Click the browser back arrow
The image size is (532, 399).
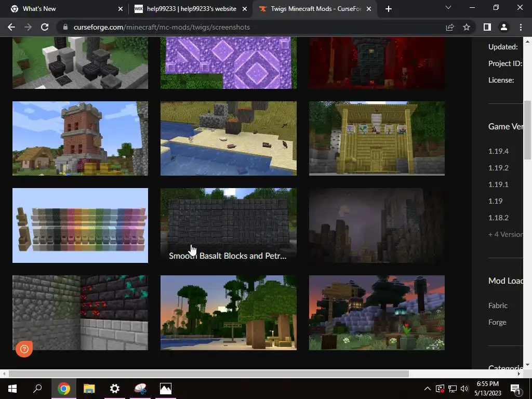pos(11,27)
